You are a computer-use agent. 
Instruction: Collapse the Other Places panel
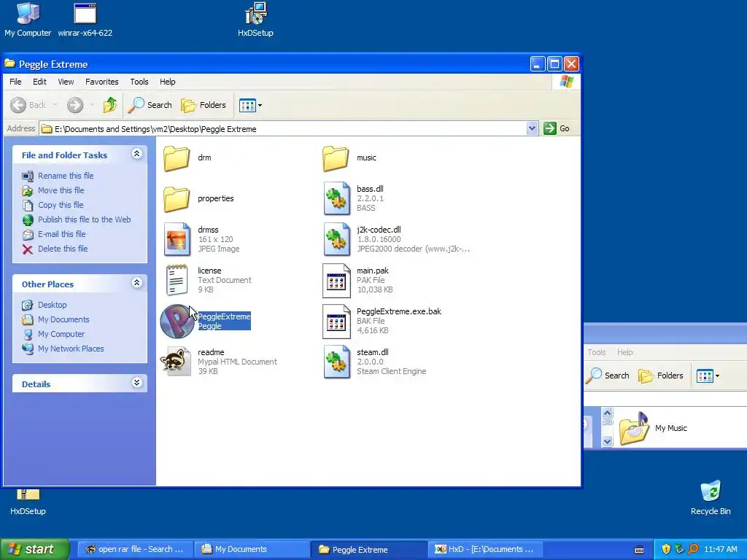click(136, 283)
